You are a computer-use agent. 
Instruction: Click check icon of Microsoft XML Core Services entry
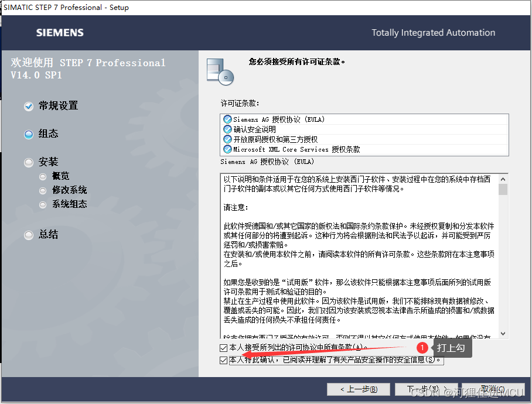(x=227, y=149)
